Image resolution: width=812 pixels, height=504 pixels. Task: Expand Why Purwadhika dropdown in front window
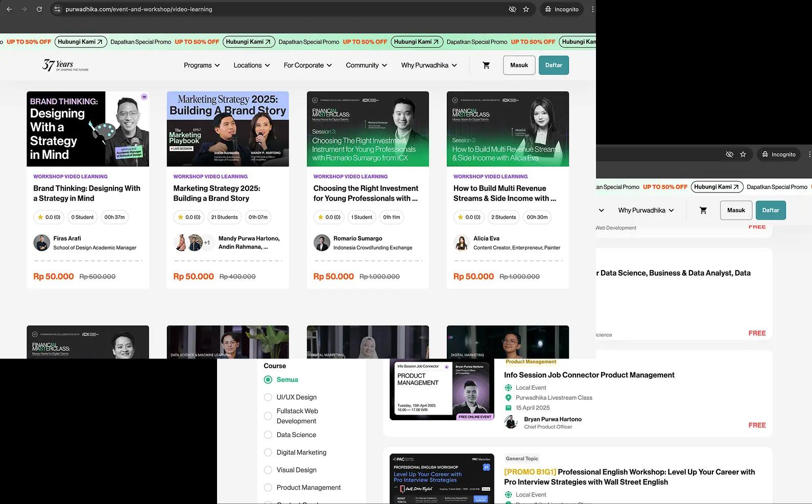tap(429, 65)
